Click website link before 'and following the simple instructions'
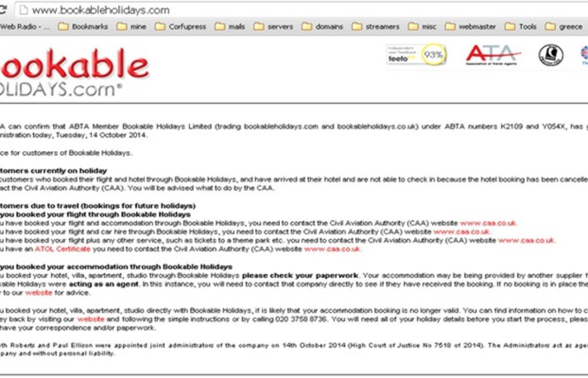 pos(91,319)
